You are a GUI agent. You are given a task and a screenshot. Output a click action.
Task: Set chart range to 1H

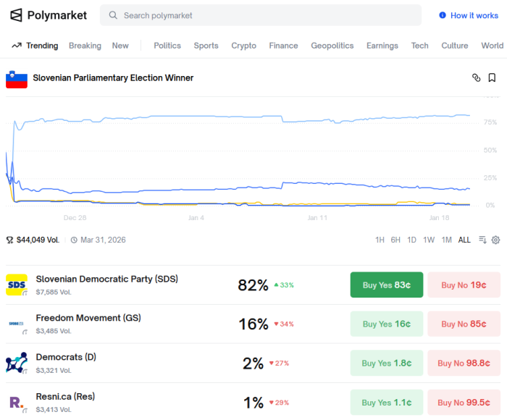click(380, 240)
